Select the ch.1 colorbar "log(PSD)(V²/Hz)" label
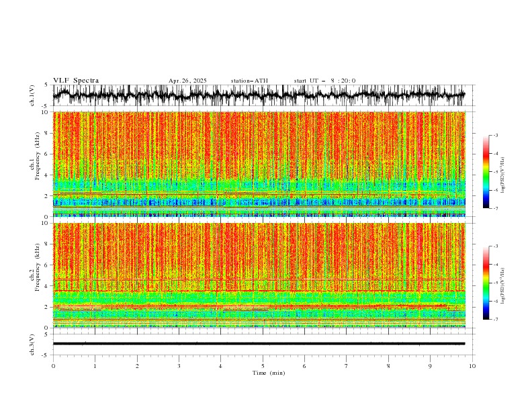 pyautogui.click(x=502, y=175)
